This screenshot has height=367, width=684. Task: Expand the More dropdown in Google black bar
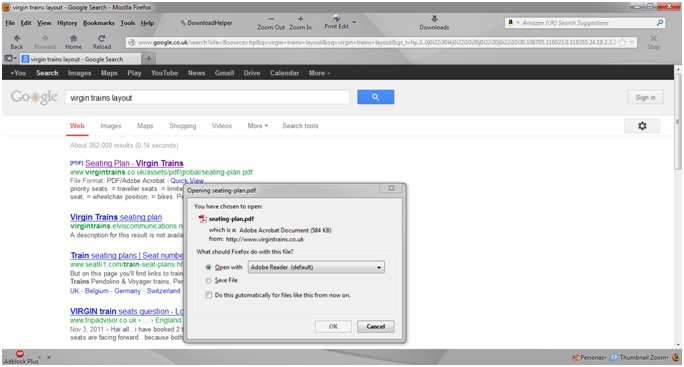pos(319,73)
